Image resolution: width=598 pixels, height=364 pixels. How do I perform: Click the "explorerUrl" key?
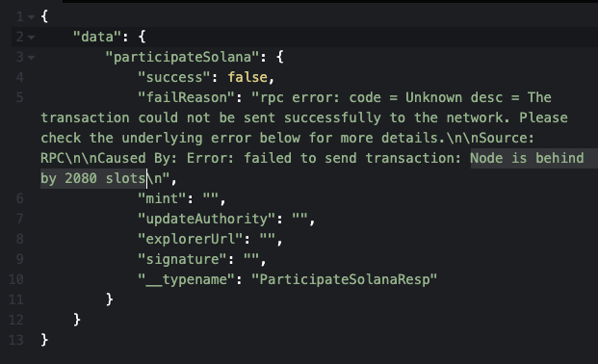click(191, 239)
